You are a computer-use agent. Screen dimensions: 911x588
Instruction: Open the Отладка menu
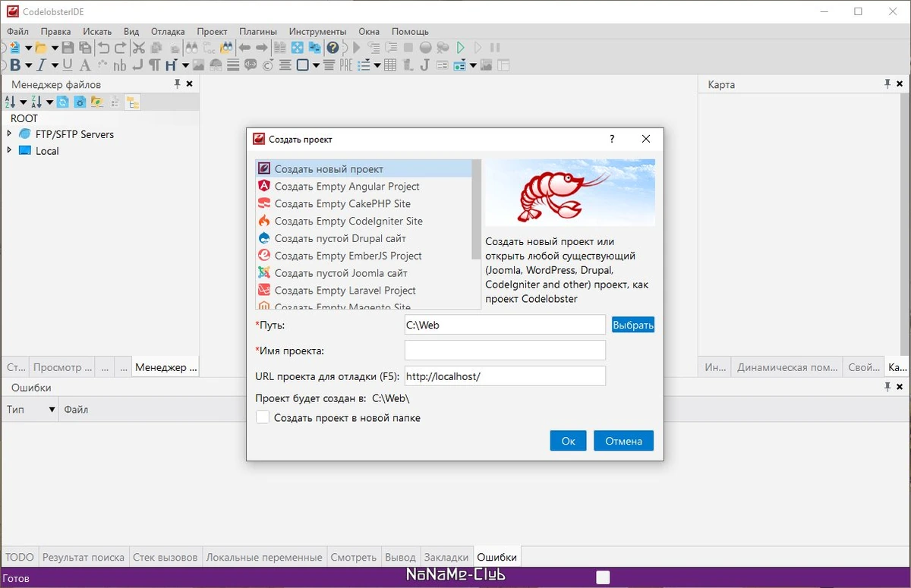coord(168,31)
